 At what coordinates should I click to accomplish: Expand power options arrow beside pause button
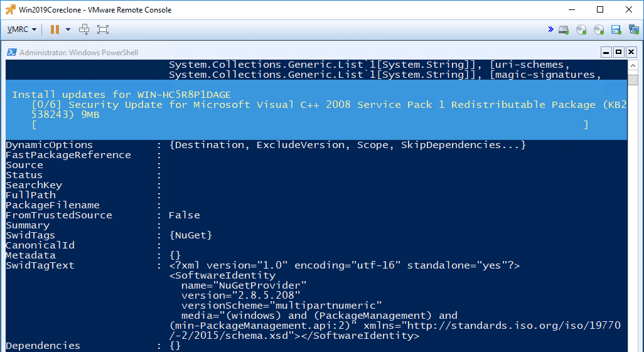[x=68, y=29]
